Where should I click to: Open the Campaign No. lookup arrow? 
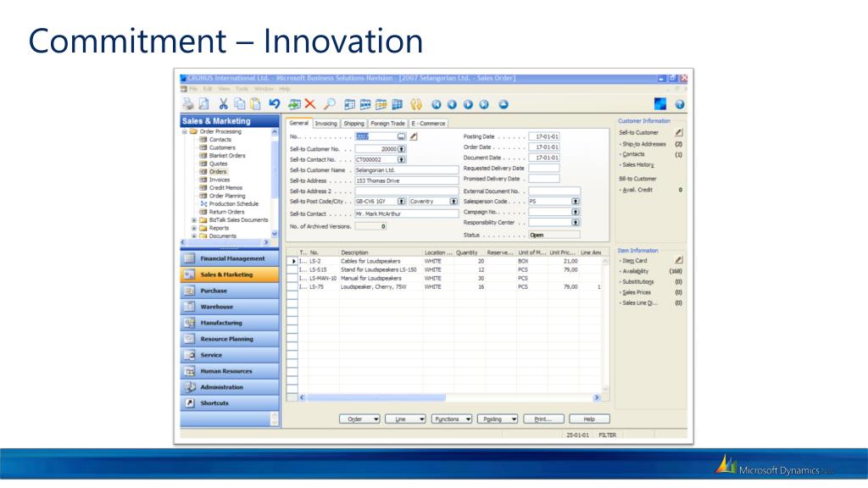coord(576,212)
